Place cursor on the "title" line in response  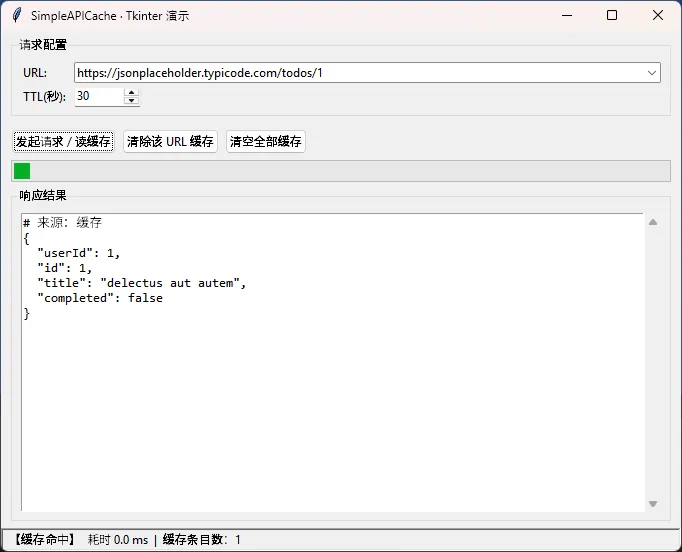[140, 283]
